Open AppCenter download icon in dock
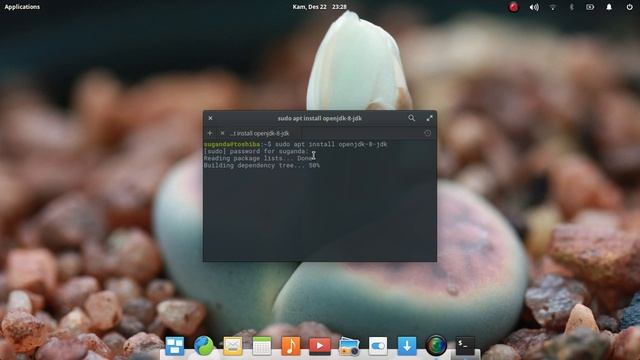The width and height of the screenshot is (640, 360). [x=407, y=346]
